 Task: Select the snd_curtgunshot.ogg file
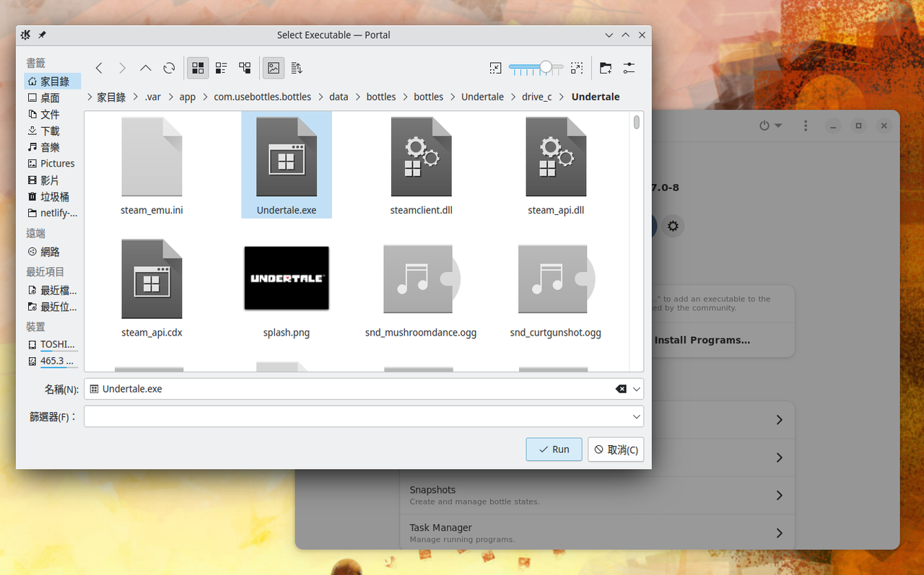[556, 289]
